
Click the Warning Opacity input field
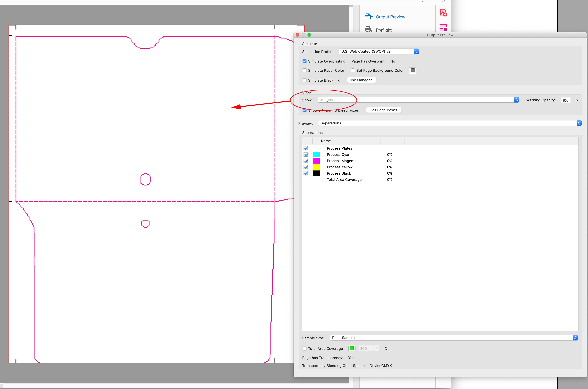(565, 100)
